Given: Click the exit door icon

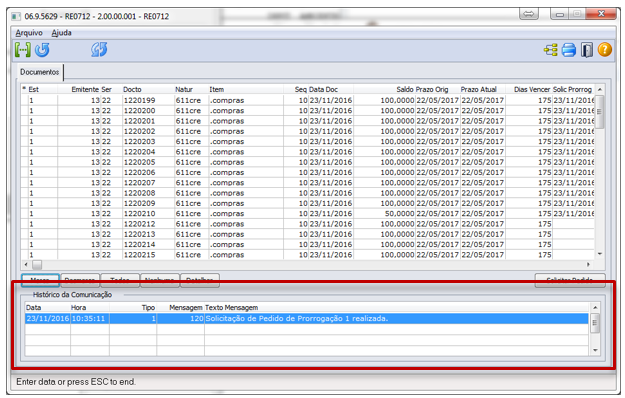Looking at the screenshot, I should [587, 50].
